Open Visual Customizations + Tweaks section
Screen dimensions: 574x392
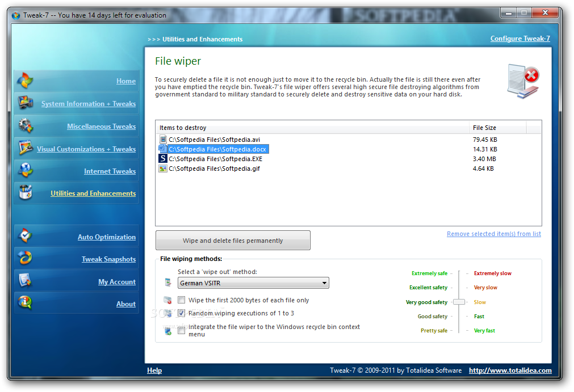[x=86, y=149]
